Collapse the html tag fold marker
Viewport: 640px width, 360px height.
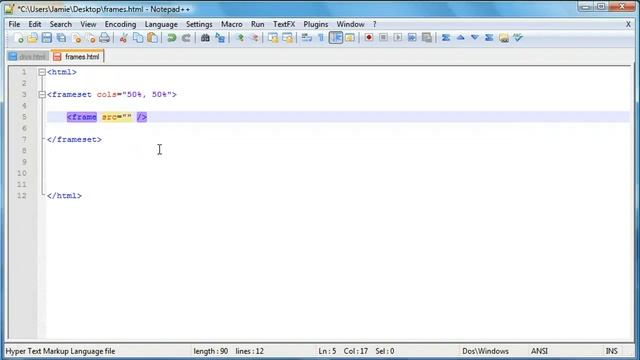pyautogui.click(x=42, y=72)
